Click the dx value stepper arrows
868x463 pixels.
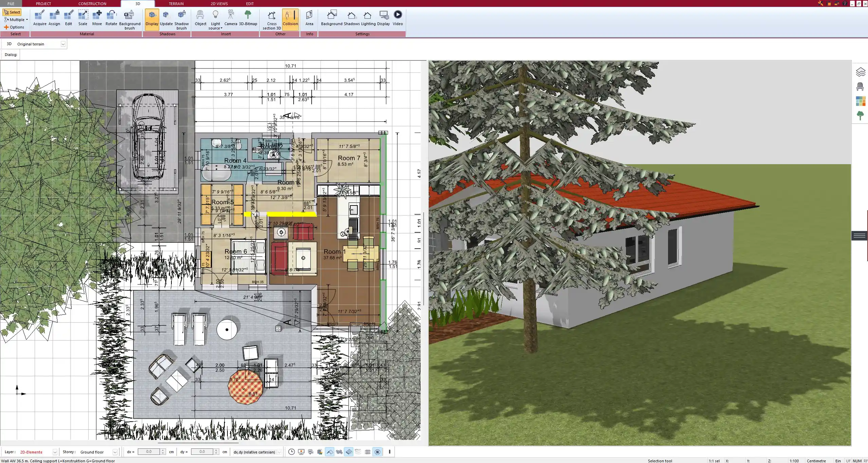click(x=163, y=452)
